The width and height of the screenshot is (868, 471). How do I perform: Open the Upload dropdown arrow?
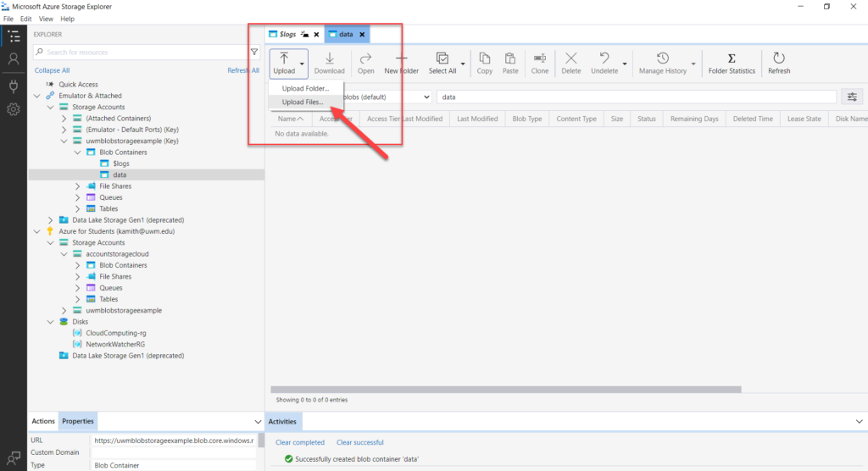pyautogui.click(x=303, y=64)
